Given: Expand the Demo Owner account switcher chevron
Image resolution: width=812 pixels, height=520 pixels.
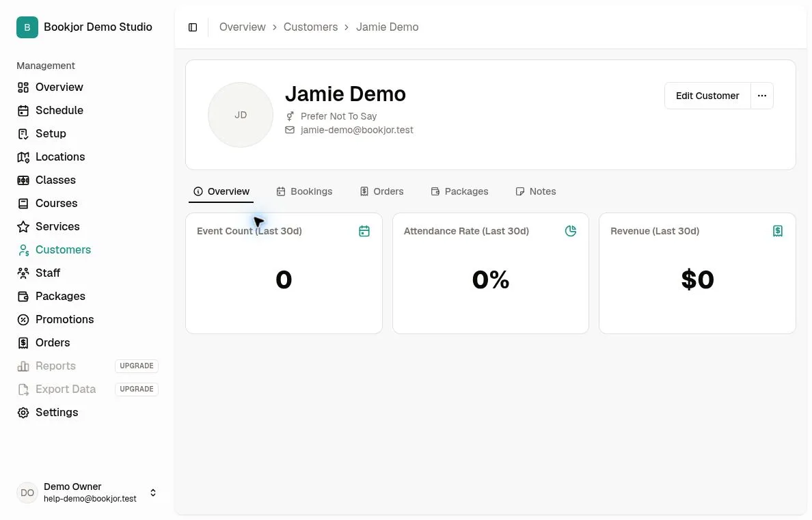Looking at the screenshot, I should point(153,493).
